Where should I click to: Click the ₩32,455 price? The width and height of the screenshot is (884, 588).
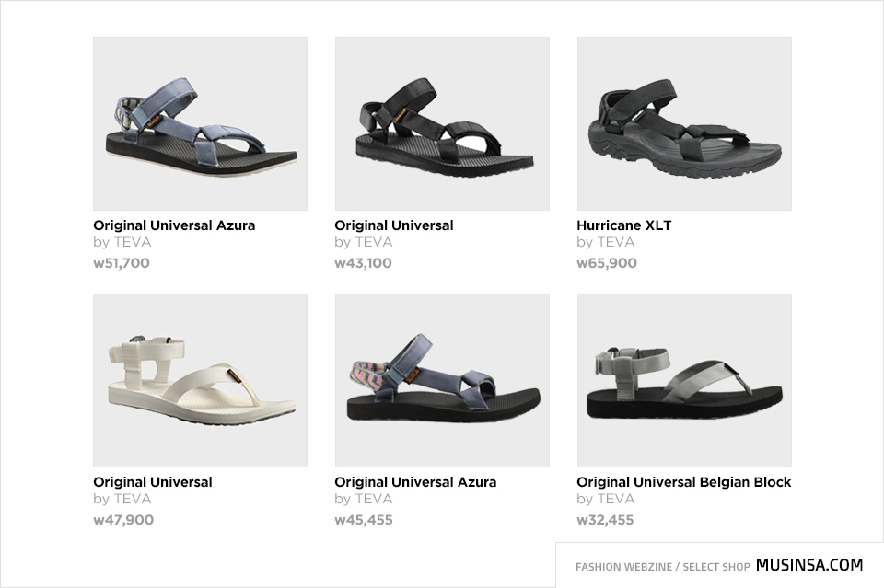(605, 520)
